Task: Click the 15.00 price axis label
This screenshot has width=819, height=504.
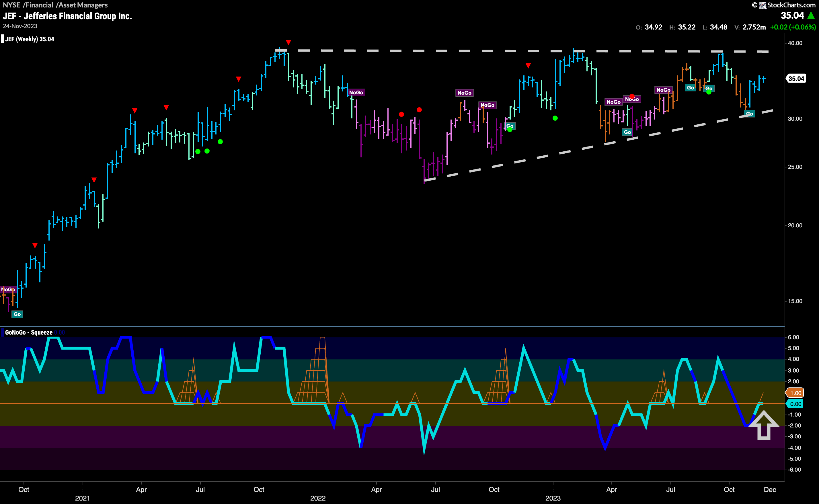Action: click(795, 301)
